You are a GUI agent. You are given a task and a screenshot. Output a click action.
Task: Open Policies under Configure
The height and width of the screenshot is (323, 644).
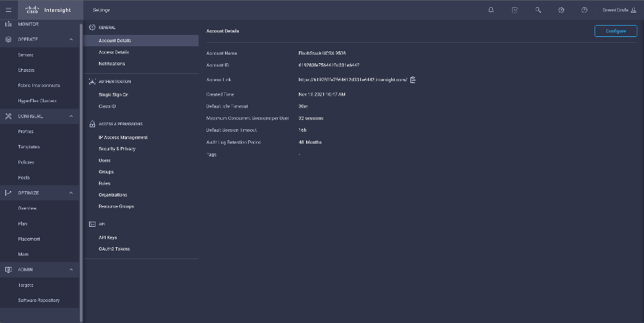[x=26, y=162]
